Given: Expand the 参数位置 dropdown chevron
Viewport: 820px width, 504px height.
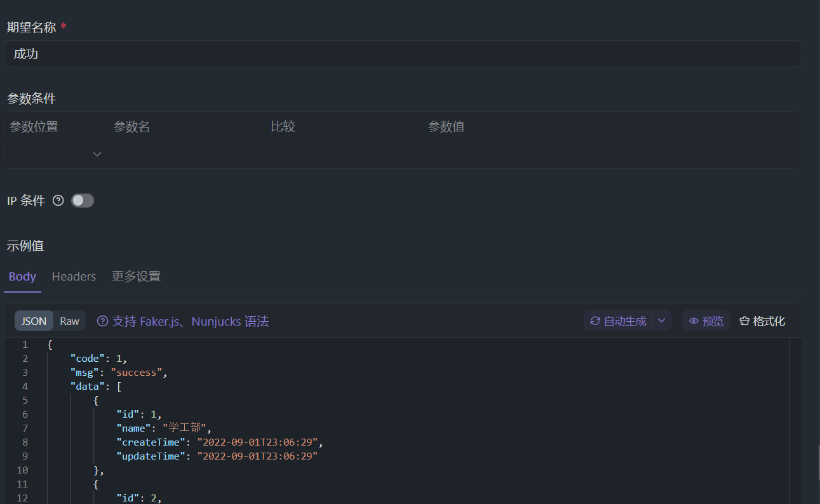Looking at the screenshot, I should point(97,154).
